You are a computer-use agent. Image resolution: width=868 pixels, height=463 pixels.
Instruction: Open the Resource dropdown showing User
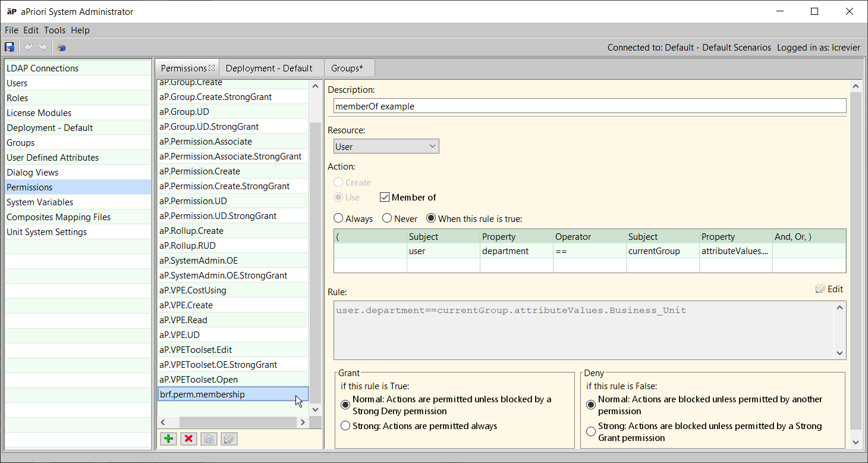pos(386,146)
